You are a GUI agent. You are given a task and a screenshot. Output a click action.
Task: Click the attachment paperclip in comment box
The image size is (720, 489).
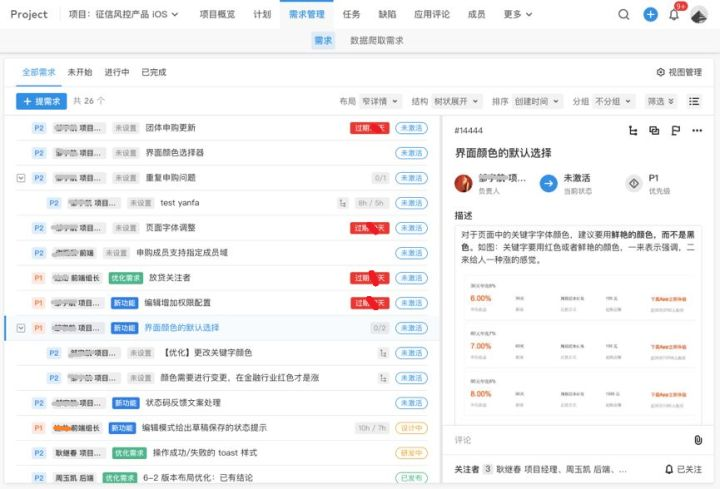698,440
